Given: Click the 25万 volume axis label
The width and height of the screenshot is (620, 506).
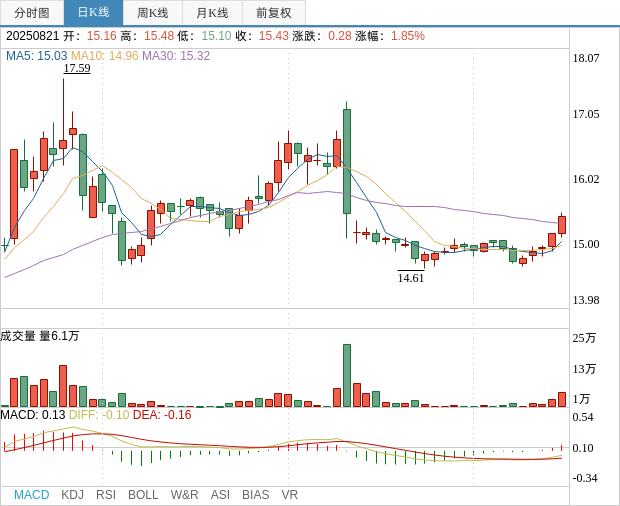Looking at the screenshot, I should 584,338.
